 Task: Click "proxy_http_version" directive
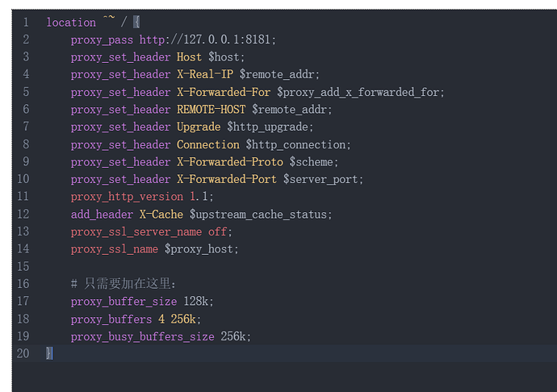pyautogui.click(x=127, y=197)
